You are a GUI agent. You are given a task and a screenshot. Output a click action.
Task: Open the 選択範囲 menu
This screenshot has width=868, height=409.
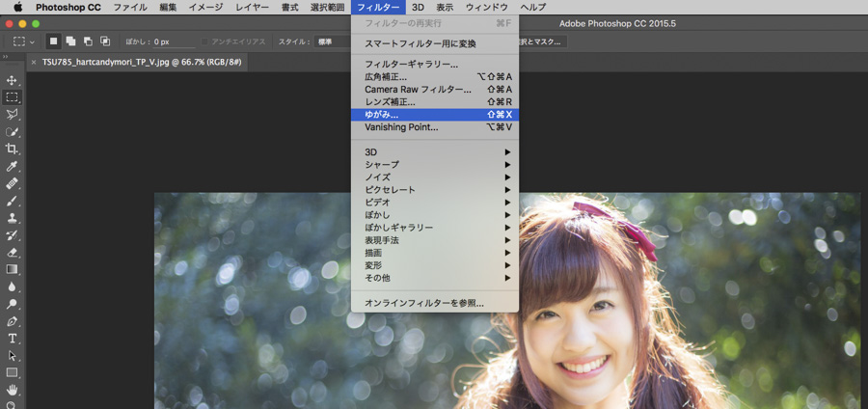(x=327, y=7)
